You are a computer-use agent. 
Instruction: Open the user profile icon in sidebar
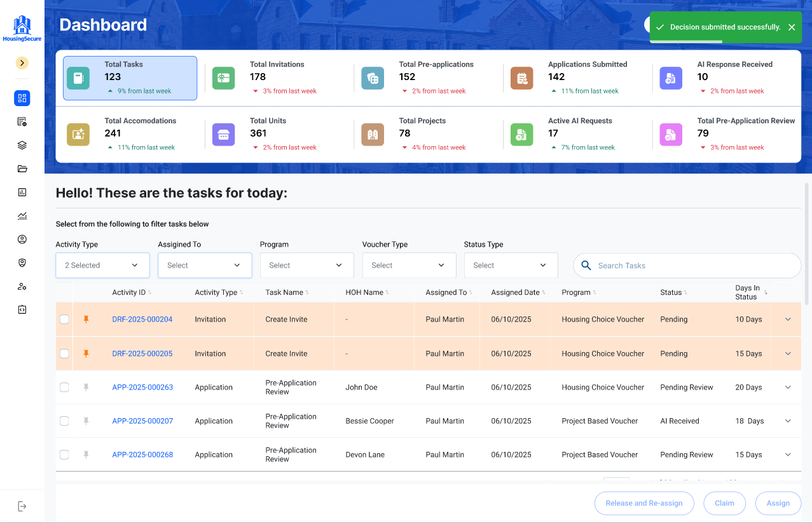pyautogui.click(x=22, y=239)
